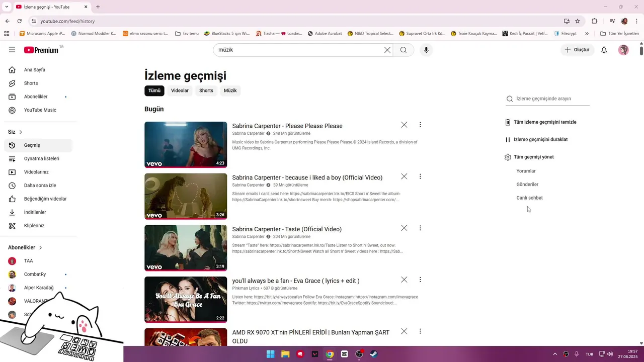Open İndirilenler in sidebar

pos(38,212)
